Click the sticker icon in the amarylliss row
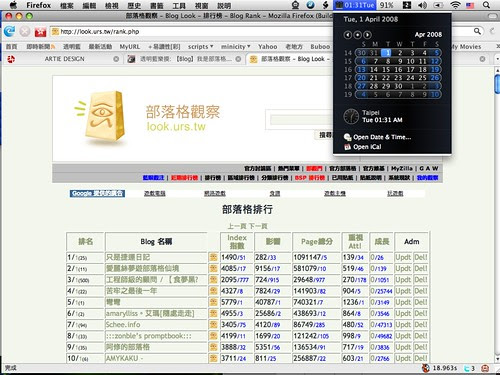 pyautogui.click(x=213, y=313)
